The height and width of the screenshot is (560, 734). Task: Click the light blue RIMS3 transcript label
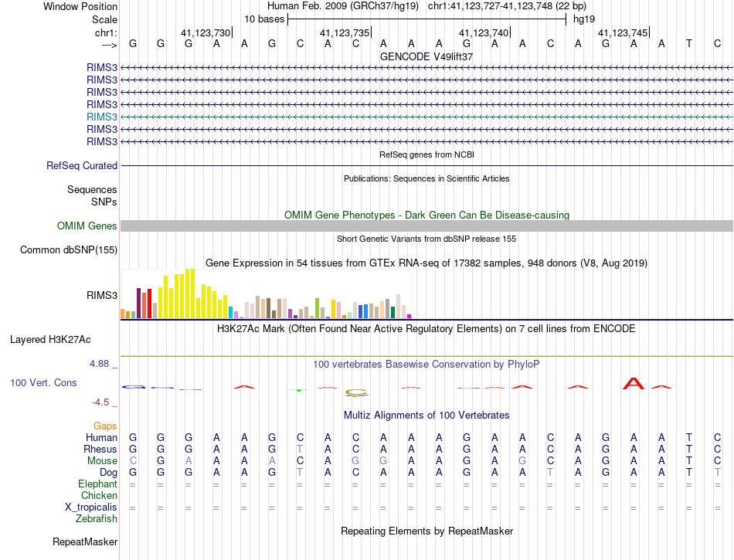pos(101,117)
